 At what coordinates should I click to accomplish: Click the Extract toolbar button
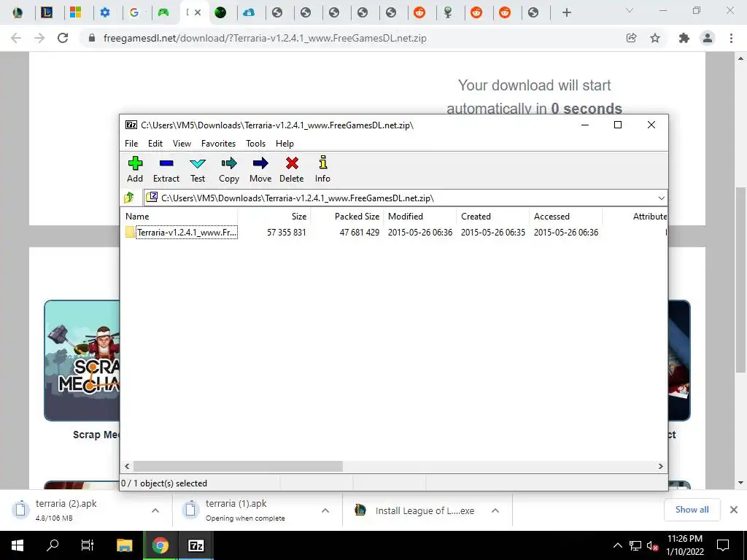166,169
